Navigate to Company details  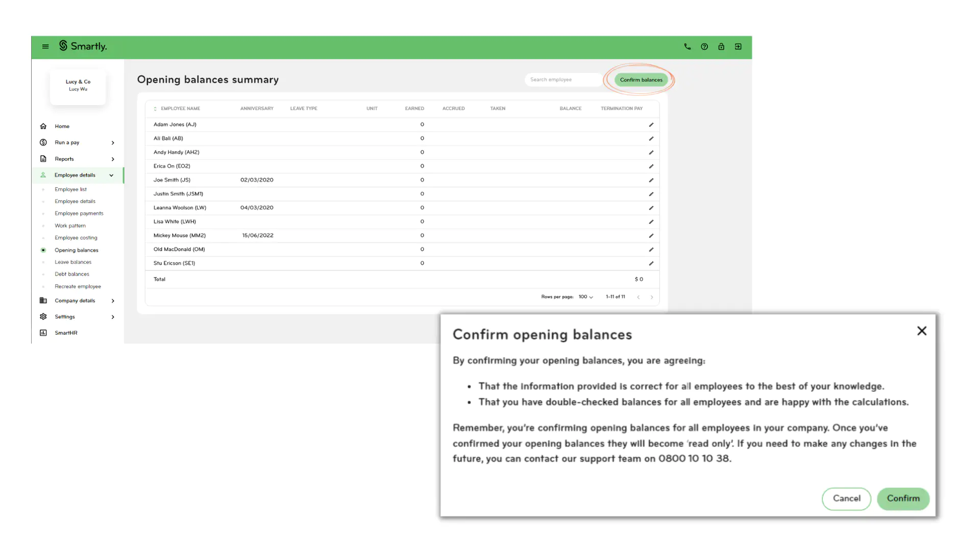[75, 300]
